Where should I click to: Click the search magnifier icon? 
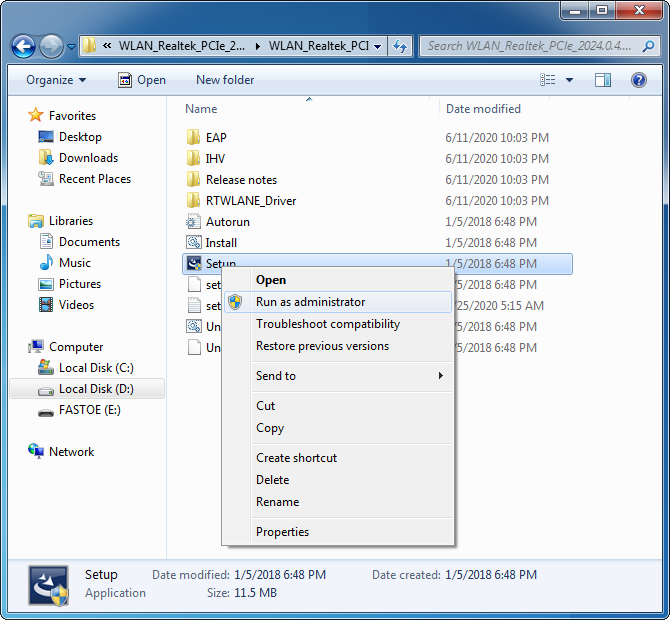pos(648,46)
